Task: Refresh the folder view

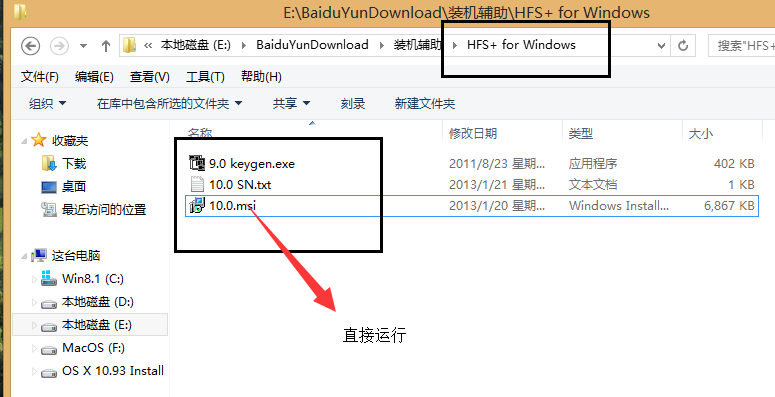Action: click(683, 46)
